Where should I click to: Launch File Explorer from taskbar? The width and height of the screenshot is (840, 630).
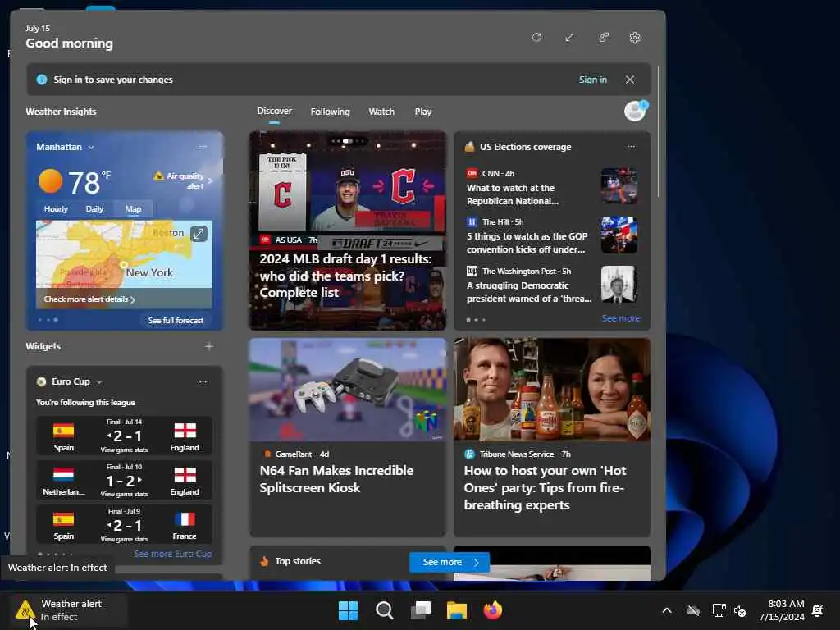click(457, 610)
